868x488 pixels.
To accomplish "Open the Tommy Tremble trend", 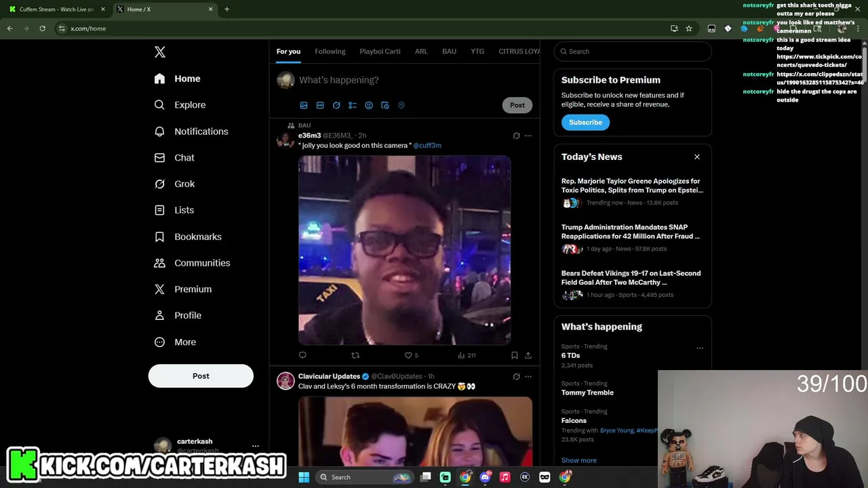I will point(587,392).
